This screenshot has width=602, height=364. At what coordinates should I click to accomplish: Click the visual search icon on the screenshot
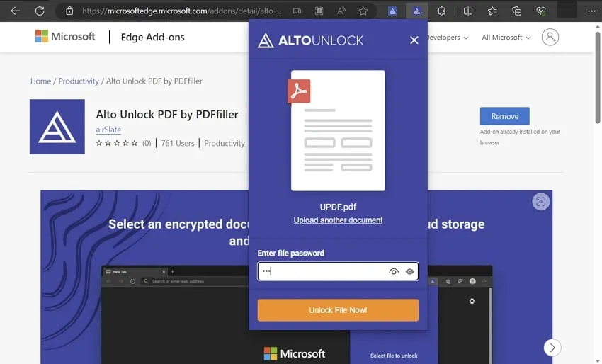coord(540,202)
